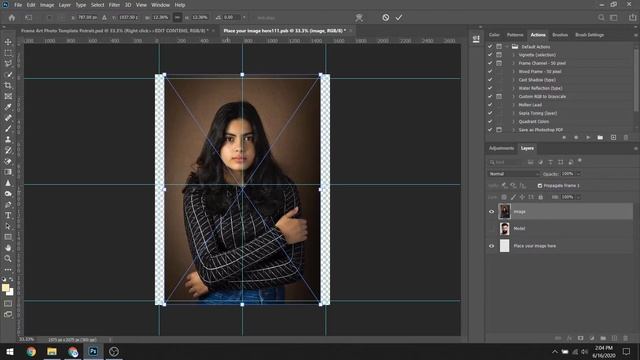This screenshot has width=640, height=360.
Task: Expand the Vignette (selection) action
Action: pyautogui.click(x=513, y=55)
